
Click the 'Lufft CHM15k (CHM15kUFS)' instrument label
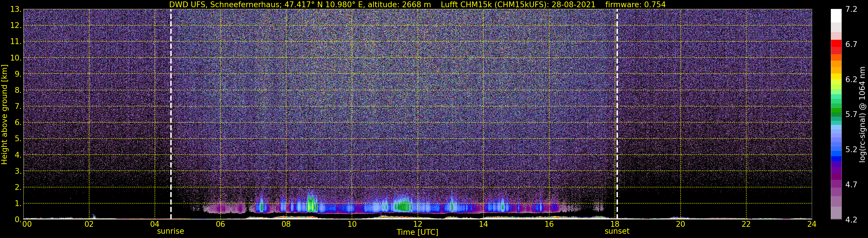[x=494, y=4]
